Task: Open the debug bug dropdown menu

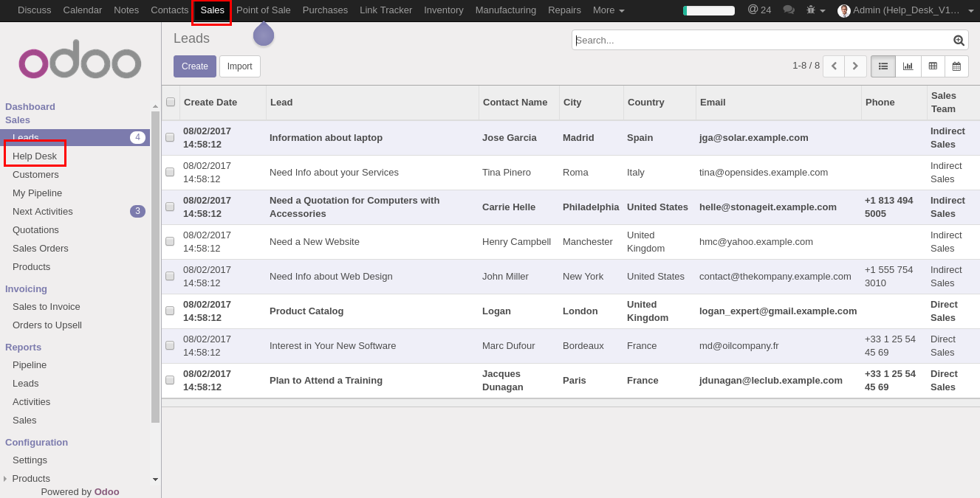Action: pyautogui.click(x=815, y=10)
